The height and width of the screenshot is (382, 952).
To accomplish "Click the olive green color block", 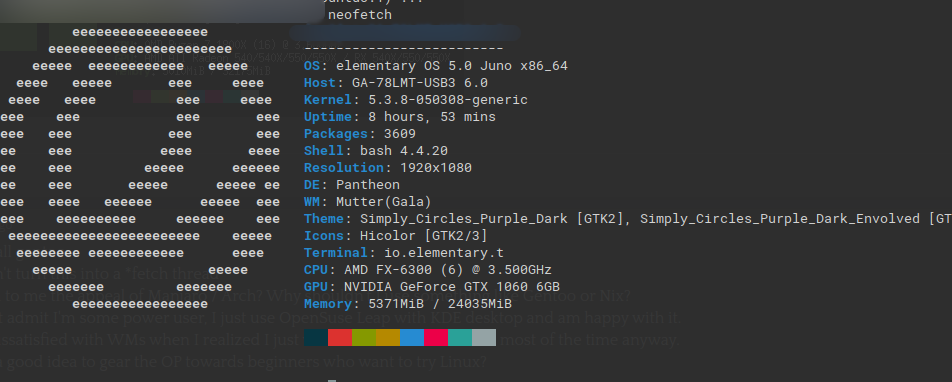I will tap(364, 338).
